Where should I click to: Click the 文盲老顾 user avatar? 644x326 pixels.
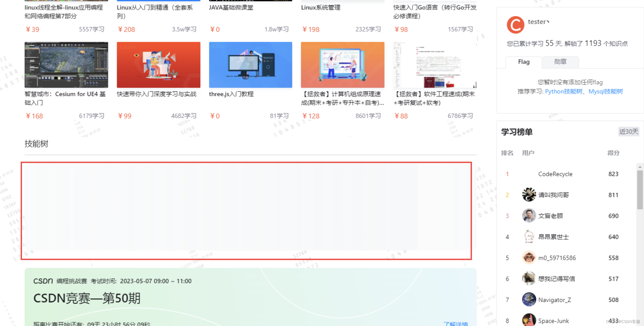coord(529,216)
